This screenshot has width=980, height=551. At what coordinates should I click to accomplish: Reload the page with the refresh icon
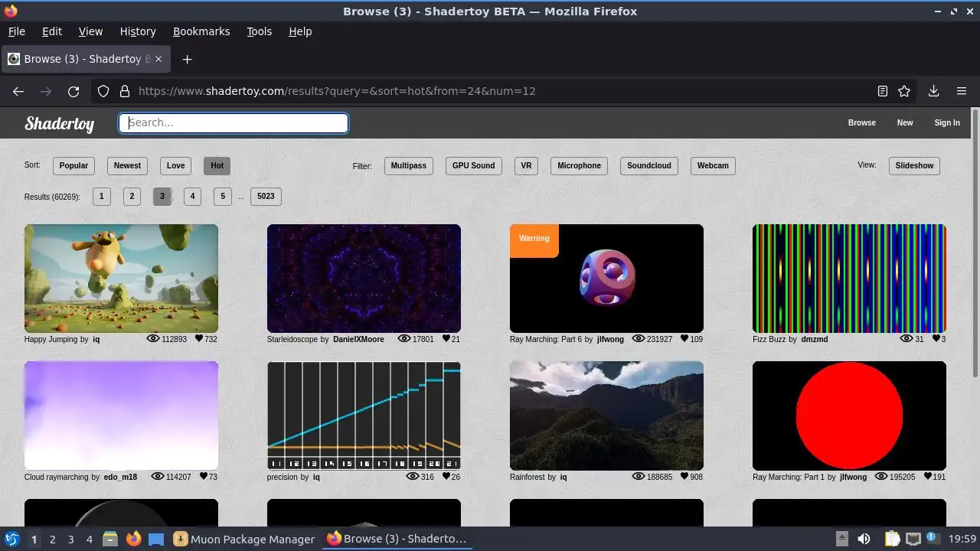point(73,91)
